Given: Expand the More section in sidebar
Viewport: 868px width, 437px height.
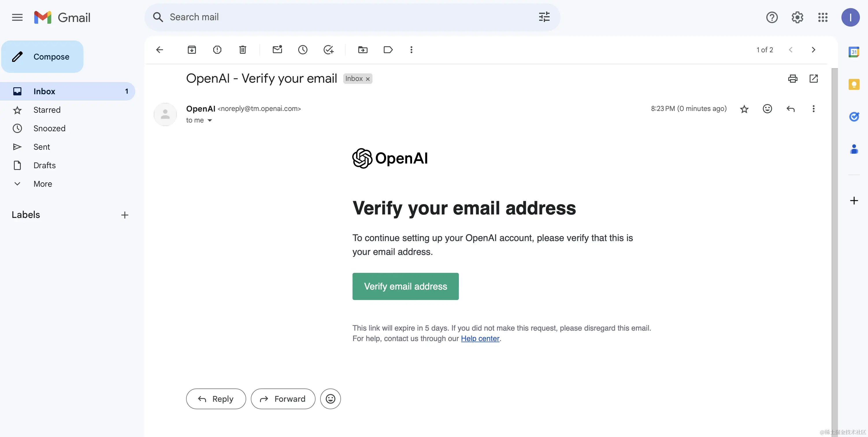Looking at the screenshot, I should pyautogui.click(x=42, y=184).
